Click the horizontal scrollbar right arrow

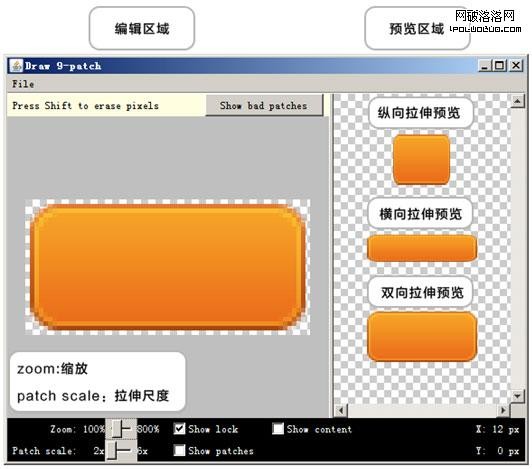504,410
